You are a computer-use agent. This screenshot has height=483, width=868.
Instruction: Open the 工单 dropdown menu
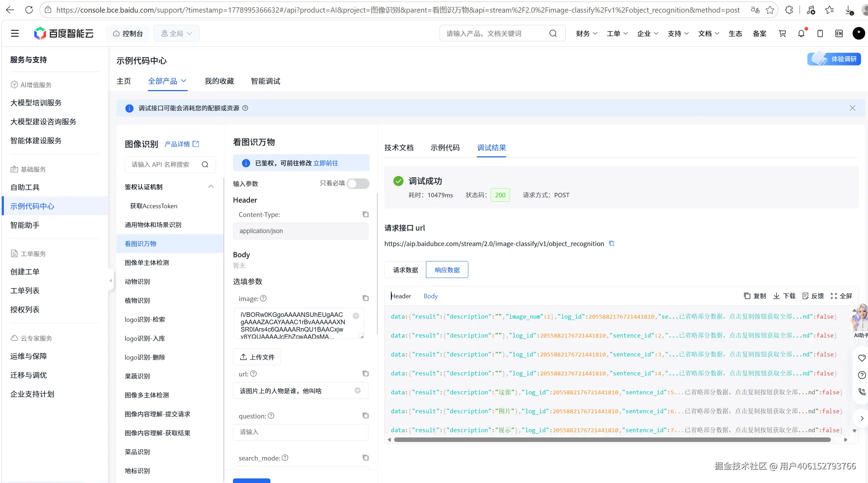pos(617,33)
